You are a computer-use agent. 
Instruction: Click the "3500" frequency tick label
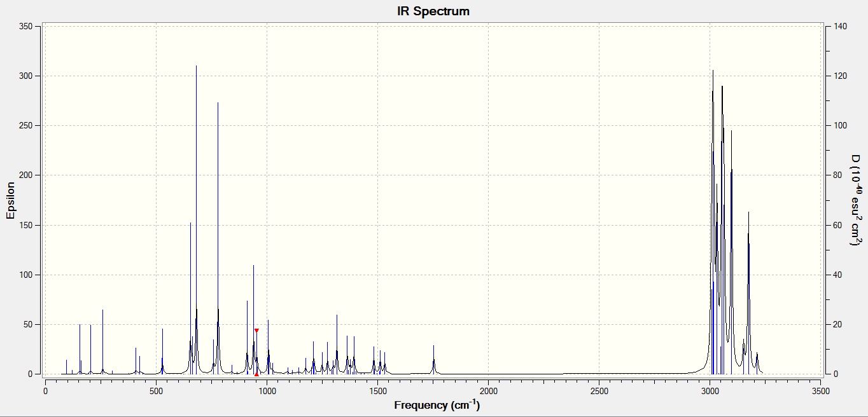tap(821, 390)
